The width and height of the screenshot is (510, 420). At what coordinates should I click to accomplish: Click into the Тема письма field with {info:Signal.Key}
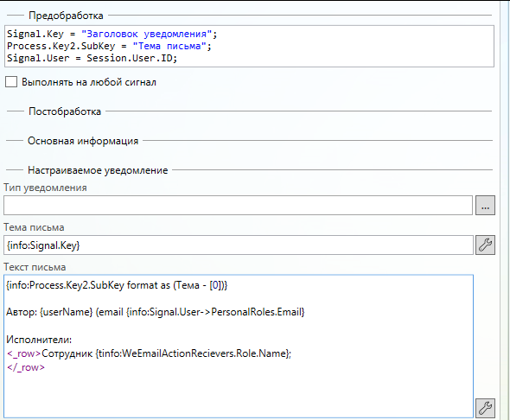pos(239,245)
